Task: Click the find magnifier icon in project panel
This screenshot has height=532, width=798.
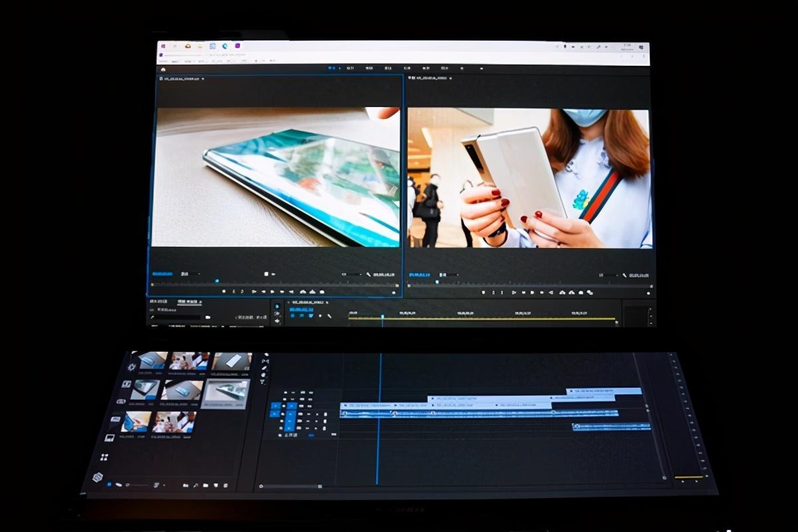Action: tap(196, 485)
